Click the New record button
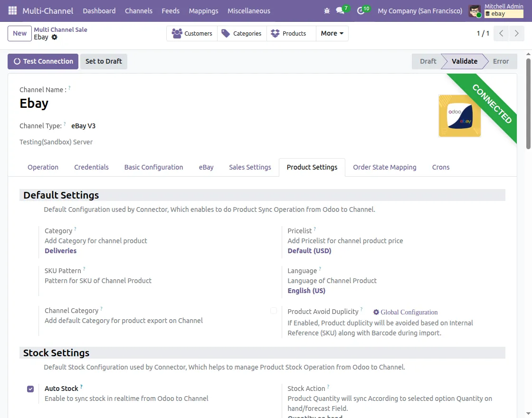Image resolution: width=532 pixels, height=418 pixels. 19,33
